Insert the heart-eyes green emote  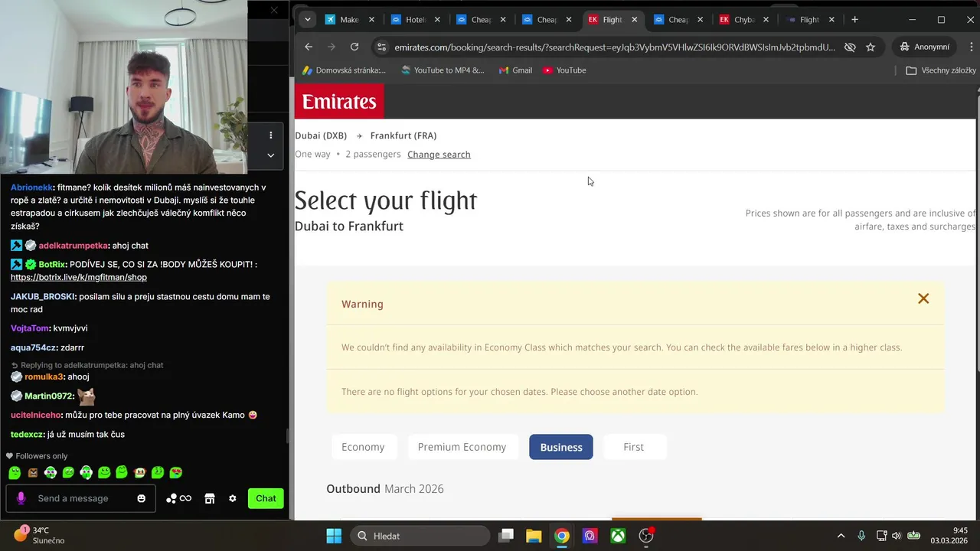click(x=175, y=473)
